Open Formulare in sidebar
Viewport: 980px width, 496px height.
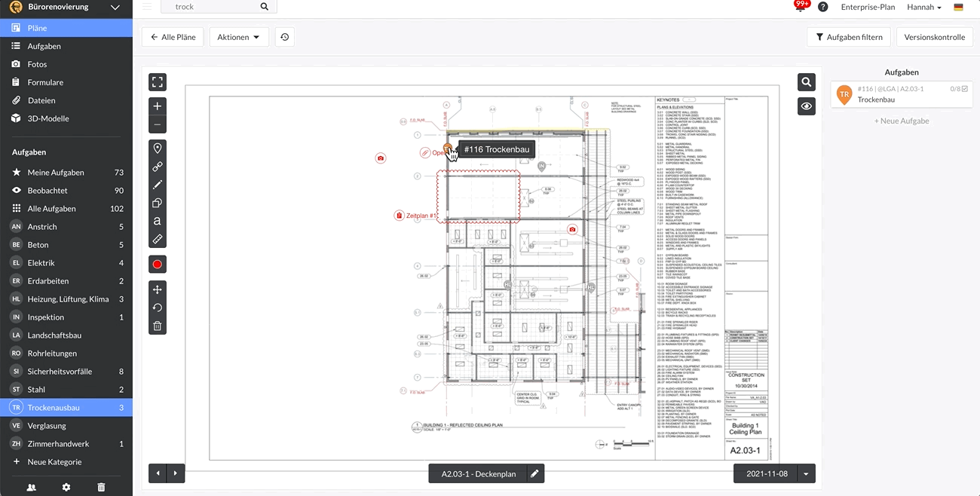[66, 82]
